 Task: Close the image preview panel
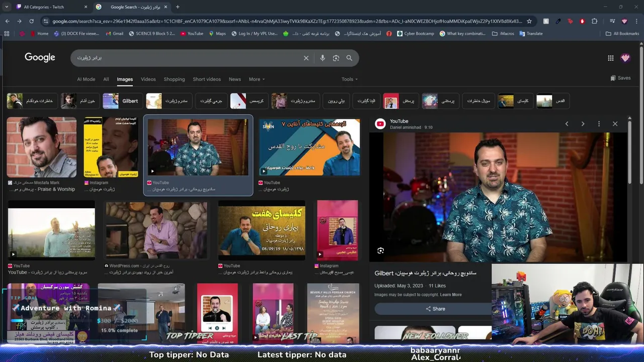(x=615, y=124)
